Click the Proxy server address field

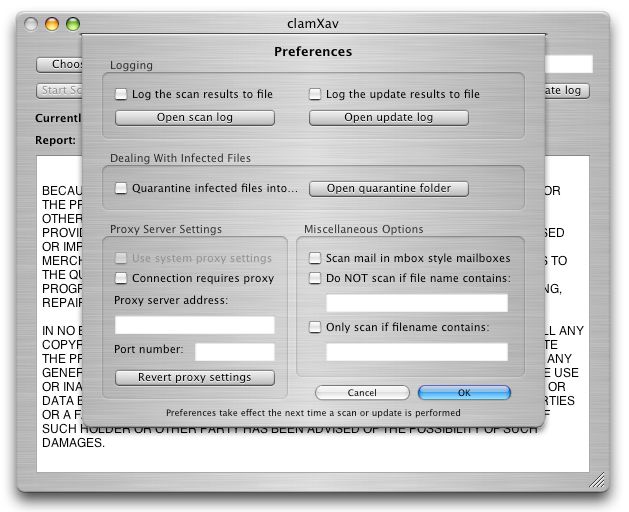(x=194, y=325)
